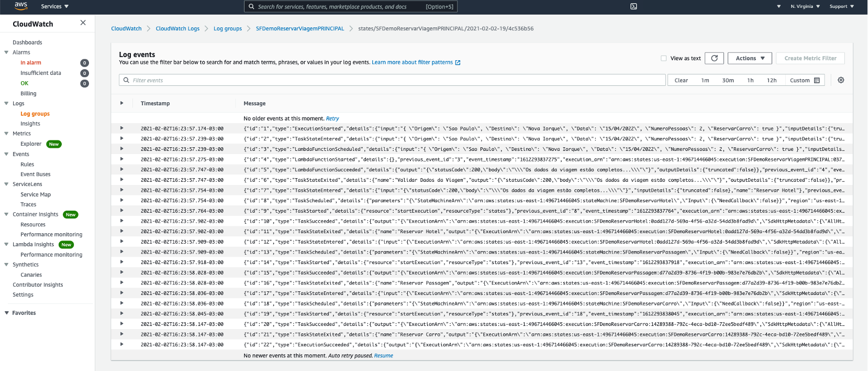Click the Insufficient data count badge
Image resolution: width=868 pixels, height=371 pixels.
[84, 73]
